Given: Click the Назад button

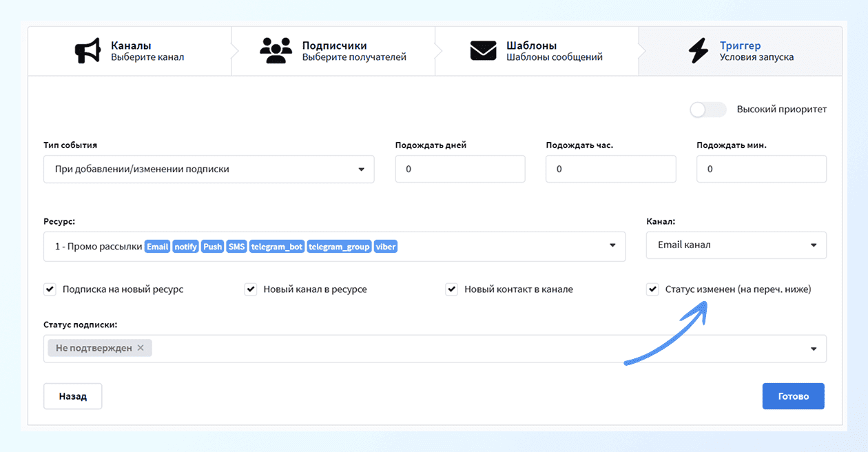Looking at the screenshot, I should [72, 396].
